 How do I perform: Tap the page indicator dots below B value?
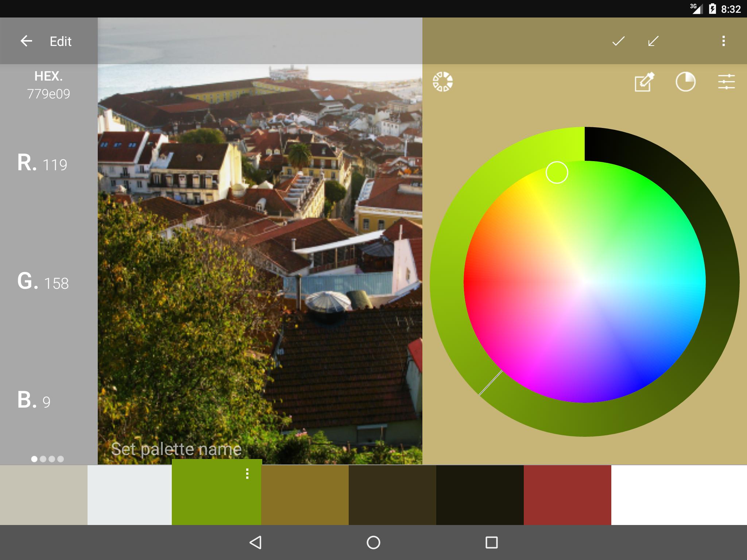[47, 459]
